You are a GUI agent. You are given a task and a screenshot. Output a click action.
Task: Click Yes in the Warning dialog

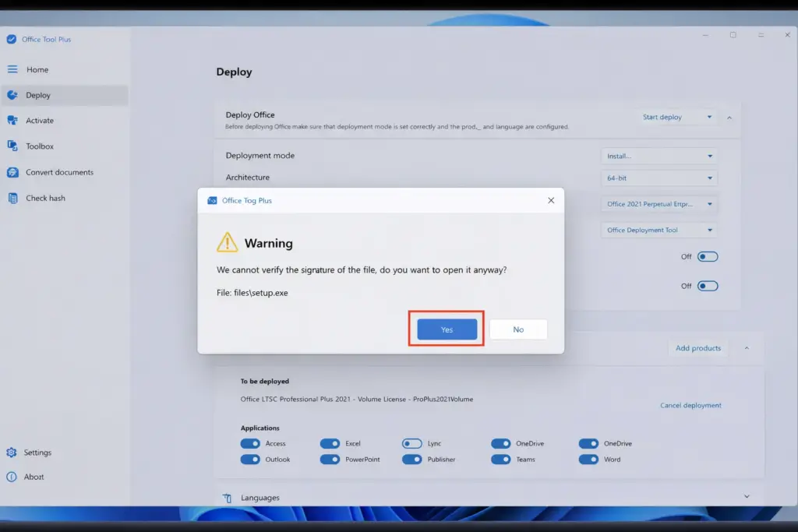pyautogui.click(x=447, y=329)
